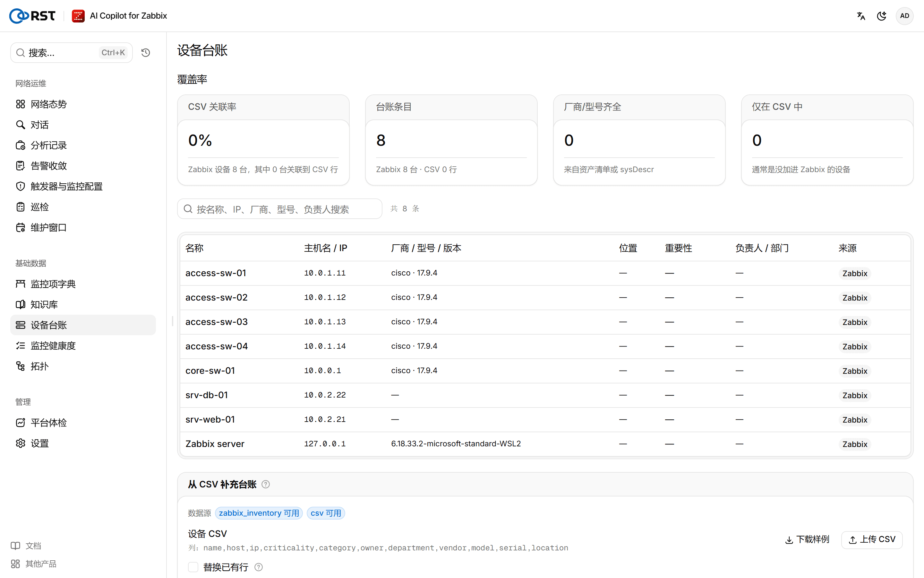Click help icon beside 从 CSV 补充台账
Screen dimensions: 924x578
coord(266,484)
